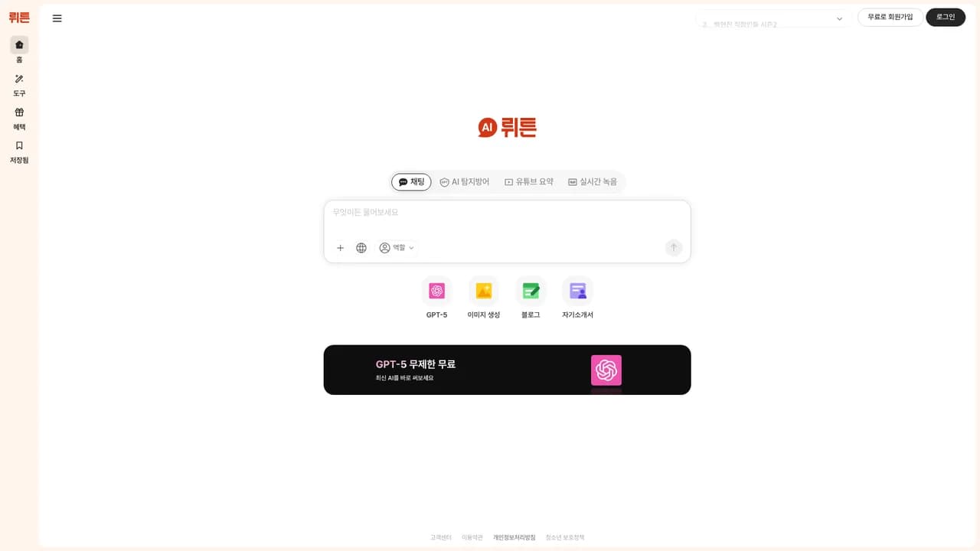Open the 개인정보처리방침 footer link
980x551 pixels.
pos(514,537)
